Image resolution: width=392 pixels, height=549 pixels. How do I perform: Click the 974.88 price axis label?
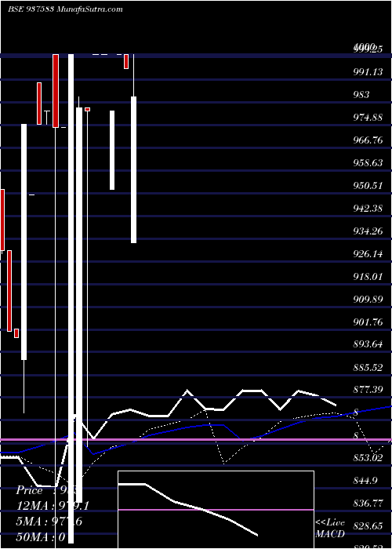tap(368, 118)
